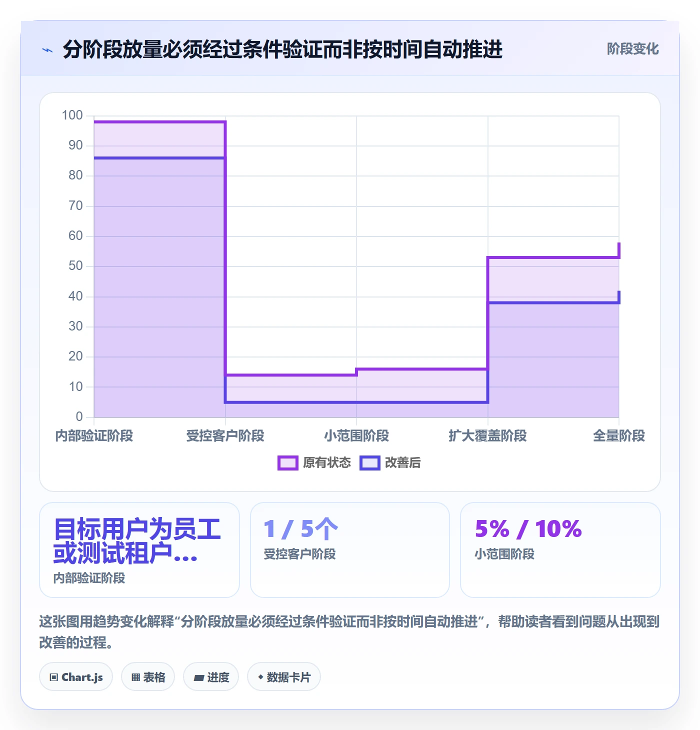Click the 100 y-axis tick label

[x=72, y=115]
